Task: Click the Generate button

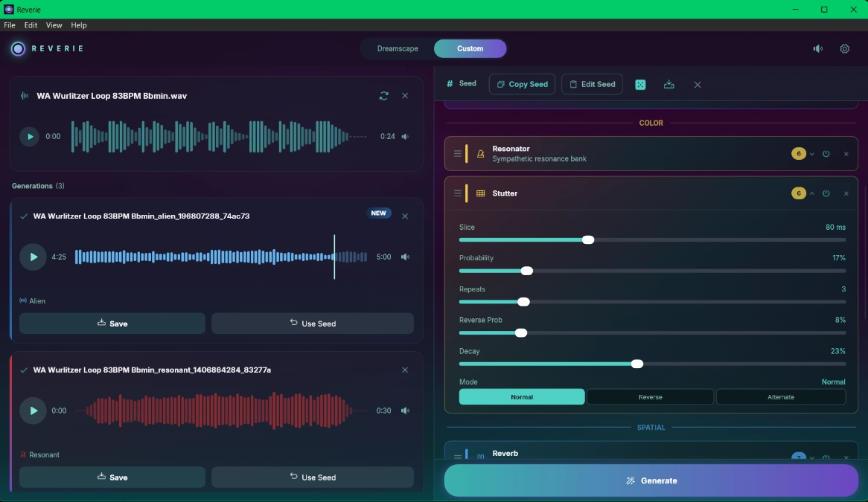Action: coord(651,480)
